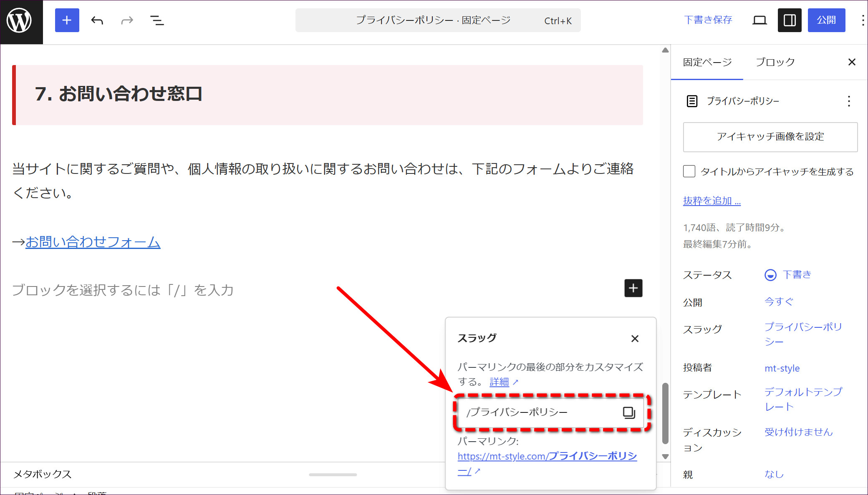Open the document overview list icon
The width and height of the screenshot is (868, 495).
coord(157,20)
